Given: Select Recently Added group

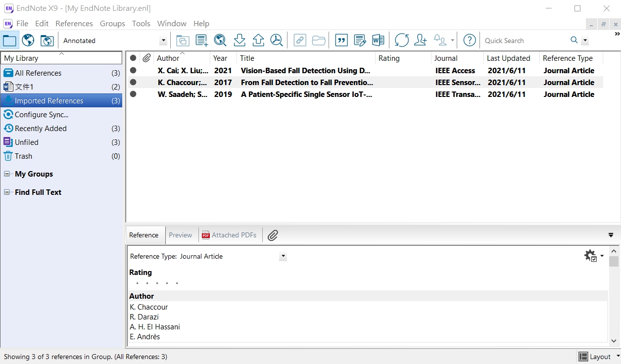Looking at the screenshot, I should [61, 128].
